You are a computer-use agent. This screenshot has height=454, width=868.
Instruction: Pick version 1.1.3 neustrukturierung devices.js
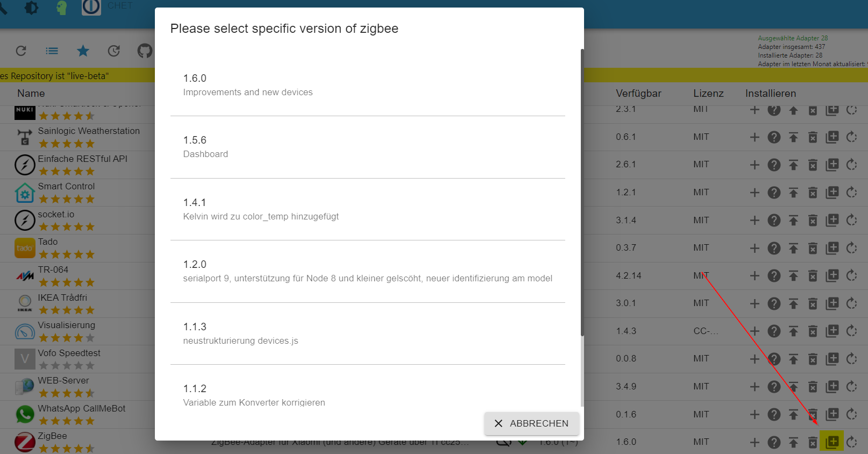[368, 334]
